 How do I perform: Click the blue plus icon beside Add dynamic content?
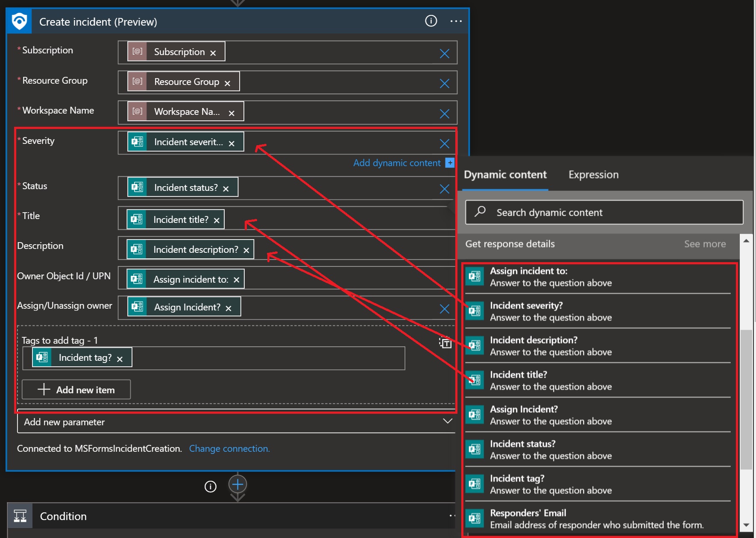tap(450, 163)
